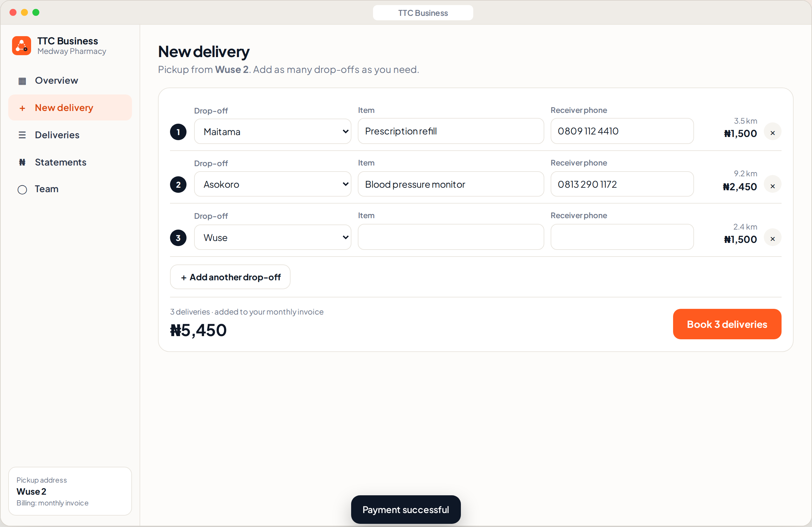
Task: Open the Pickup address Wuse 2 card
Action: coord(70,491)
